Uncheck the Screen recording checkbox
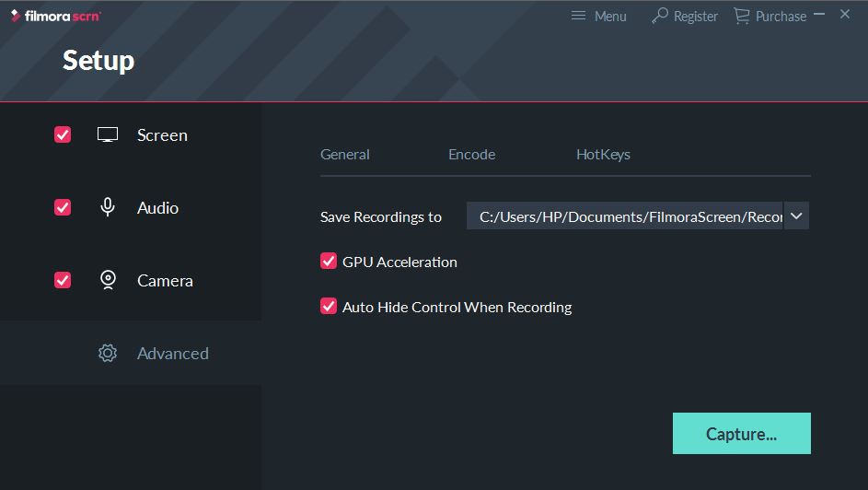 63,134
